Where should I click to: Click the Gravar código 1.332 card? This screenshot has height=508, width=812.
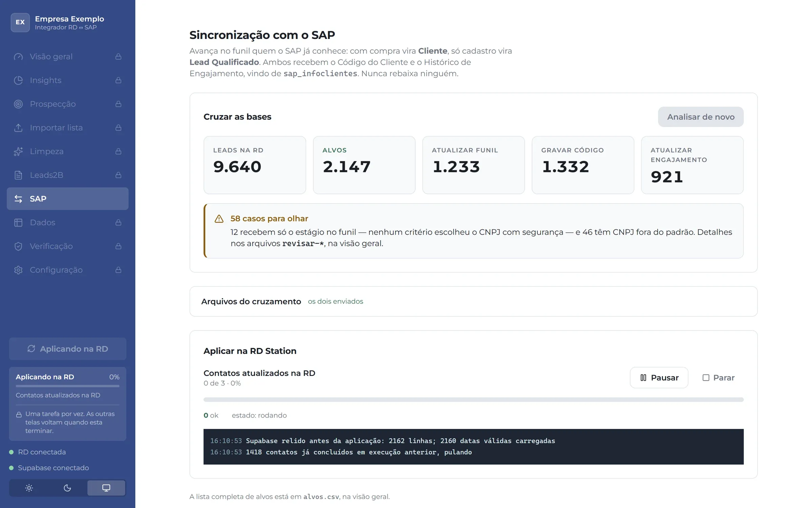point(583,165)
